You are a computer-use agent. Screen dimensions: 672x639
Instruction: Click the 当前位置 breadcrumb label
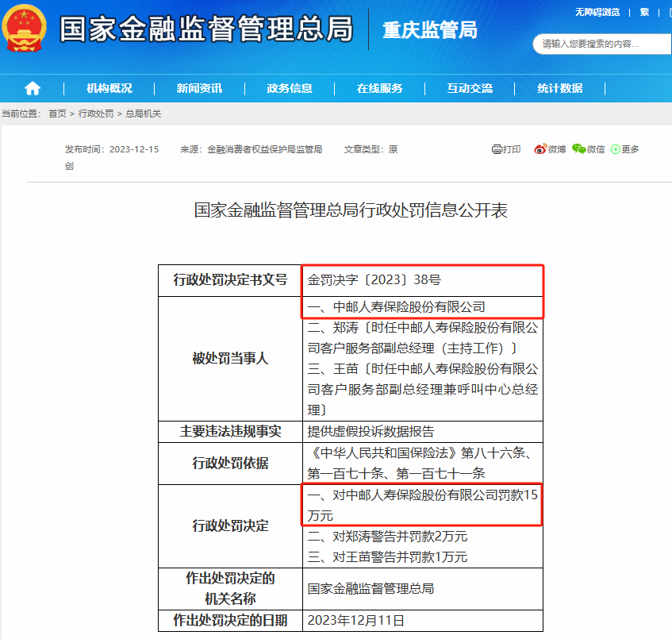pos(21,114)
